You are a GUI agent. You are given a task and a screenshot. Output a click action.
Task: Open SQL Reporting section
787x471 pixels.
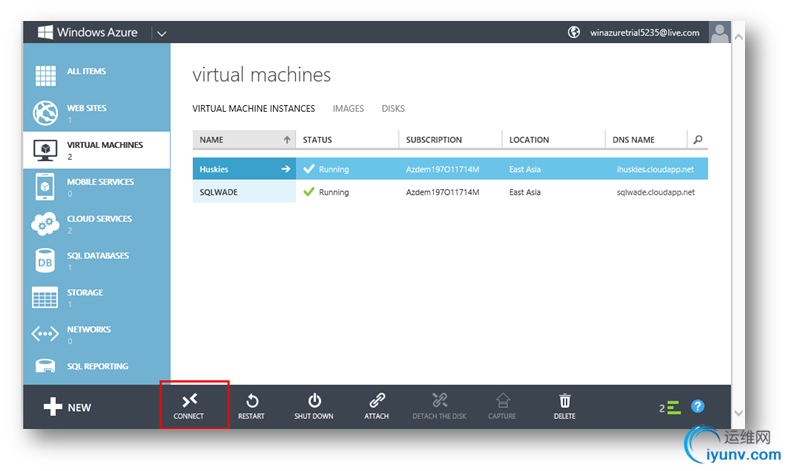pos(96,367)
